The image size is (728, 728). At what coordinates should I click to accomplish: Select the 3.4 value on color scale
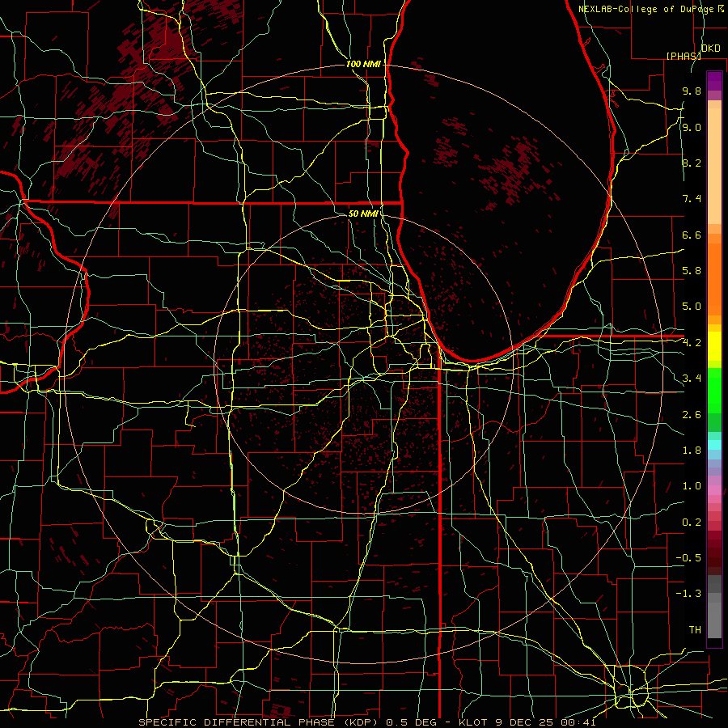click(x=692, y=379)
